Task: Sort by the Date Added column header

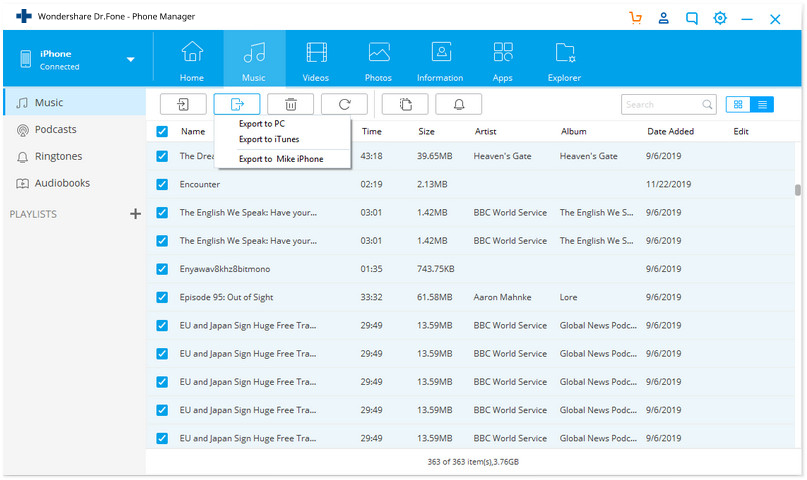Action: [670, 132]
